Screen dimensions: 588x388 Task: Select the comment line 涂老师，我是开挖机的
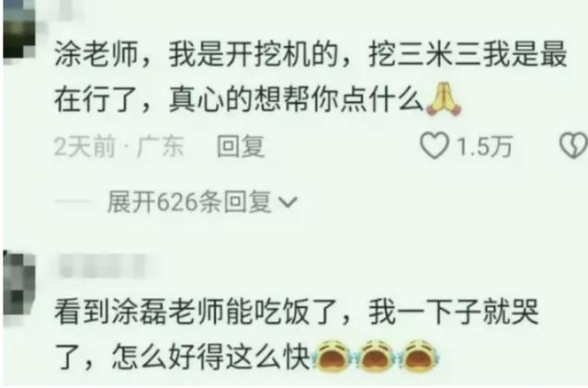click(197, 55)
